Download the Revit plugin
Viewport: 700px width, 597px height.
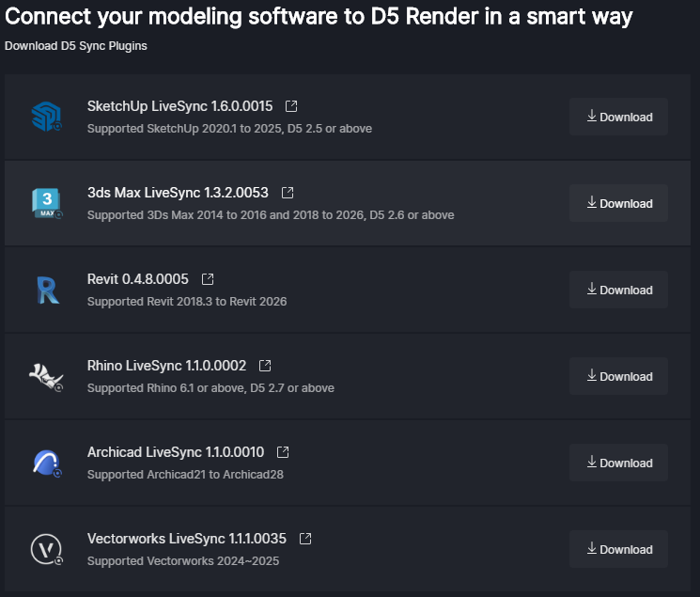pyautogui.click(x=618, y=290)
